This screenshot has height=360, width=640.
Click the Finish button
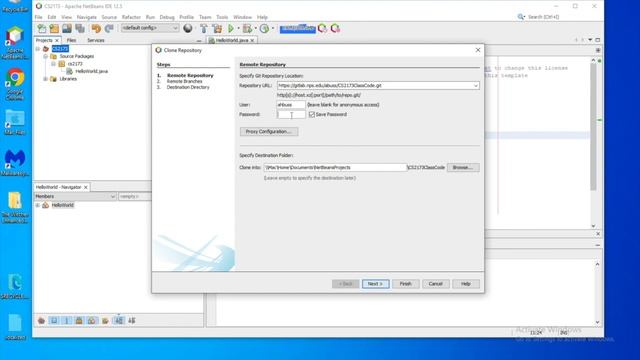pos(406,284)
